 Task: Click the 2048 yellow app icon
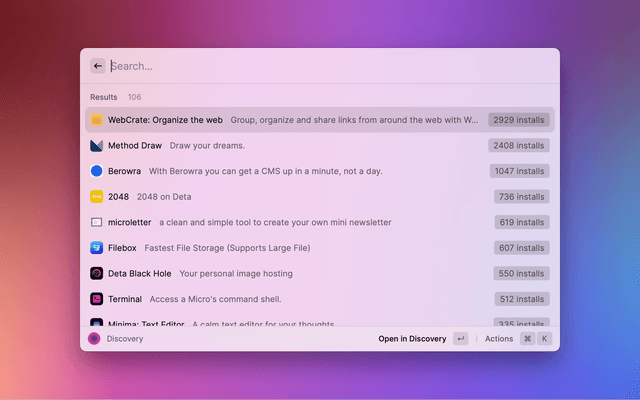[97, 197]
